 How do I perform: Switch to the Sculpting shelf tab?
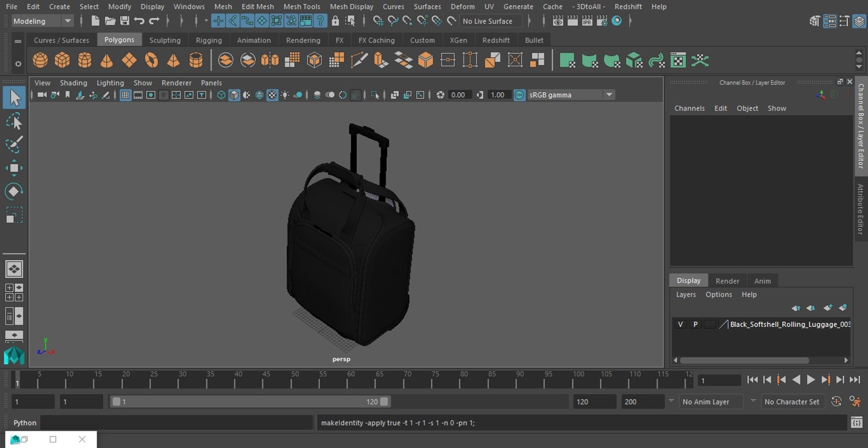[x=165, y=40]
